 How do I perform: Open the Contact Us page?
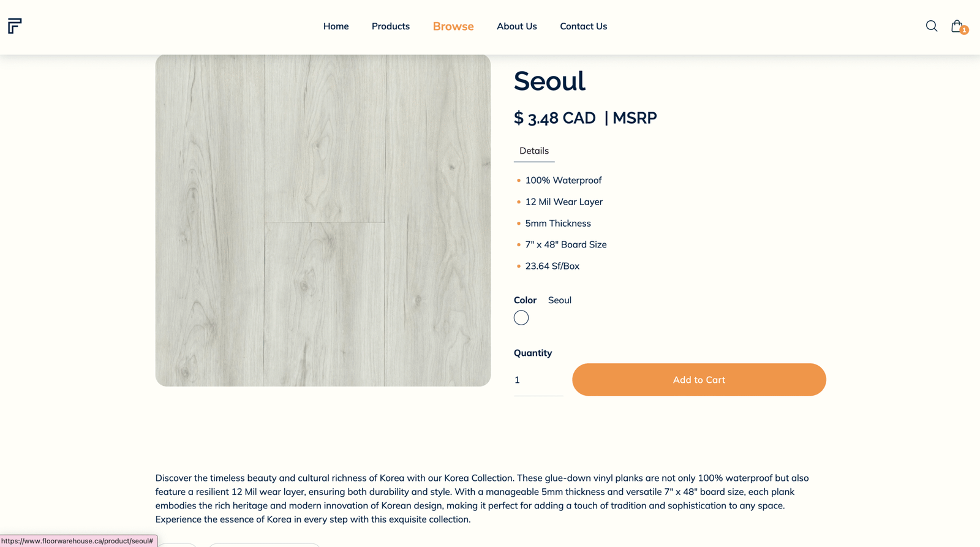coord(583,26)
